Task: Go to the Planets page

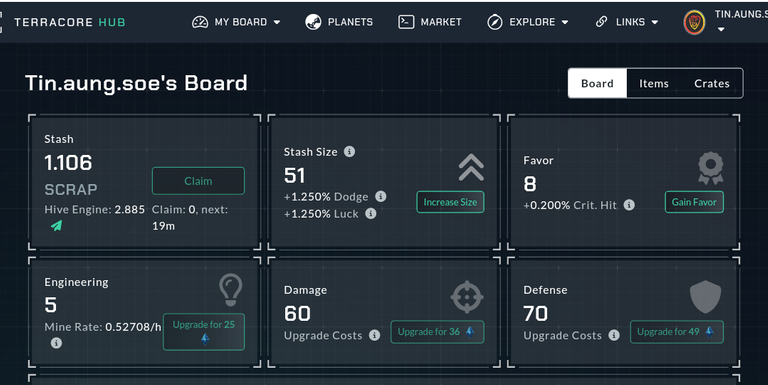Action: click(339, 22)
